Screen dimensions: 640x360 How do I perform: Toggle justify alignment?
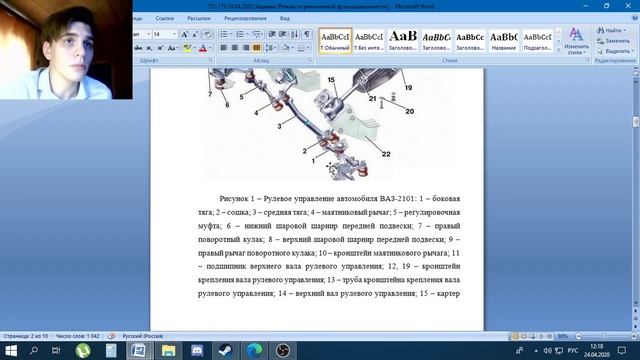click(256, 48)
